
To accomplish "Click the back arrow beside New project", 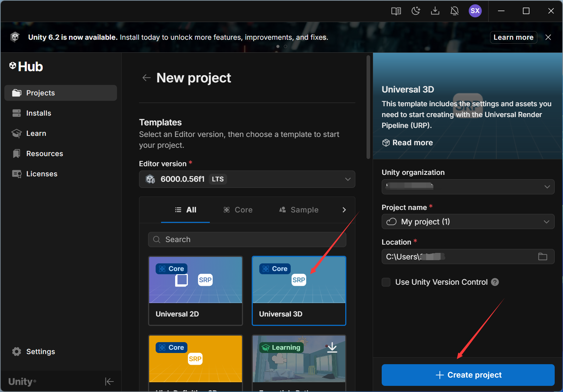I will point(146,78).
